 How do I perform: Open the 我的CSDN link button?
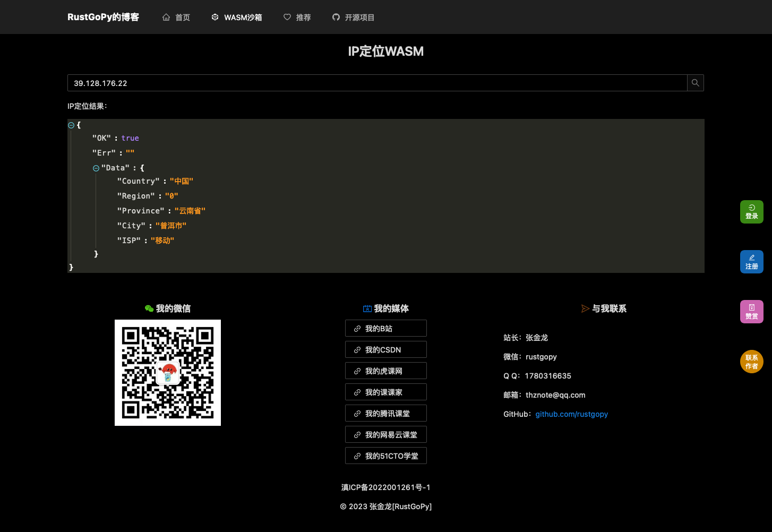pos(386,349)
